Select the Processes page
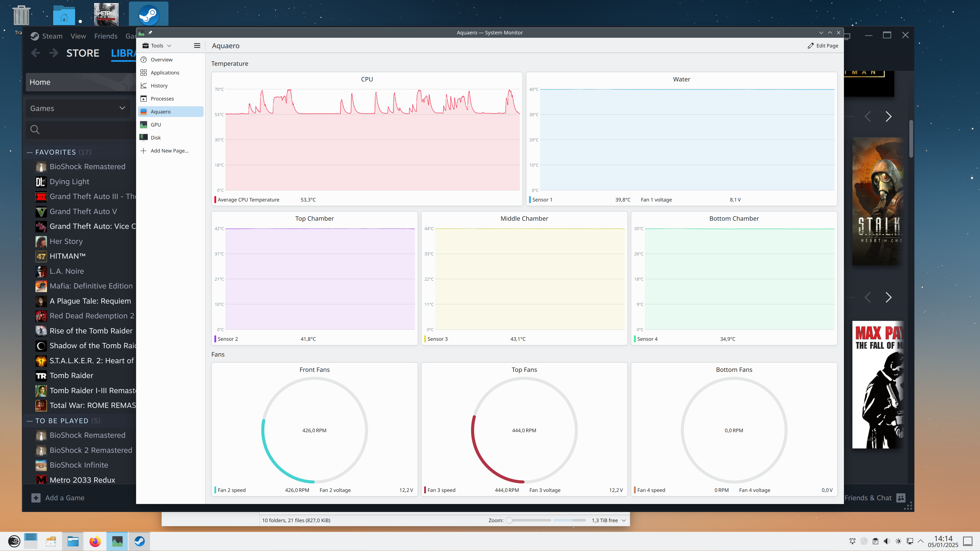The height and width of the screenshot is (551, 980). (x=162, y=98)
